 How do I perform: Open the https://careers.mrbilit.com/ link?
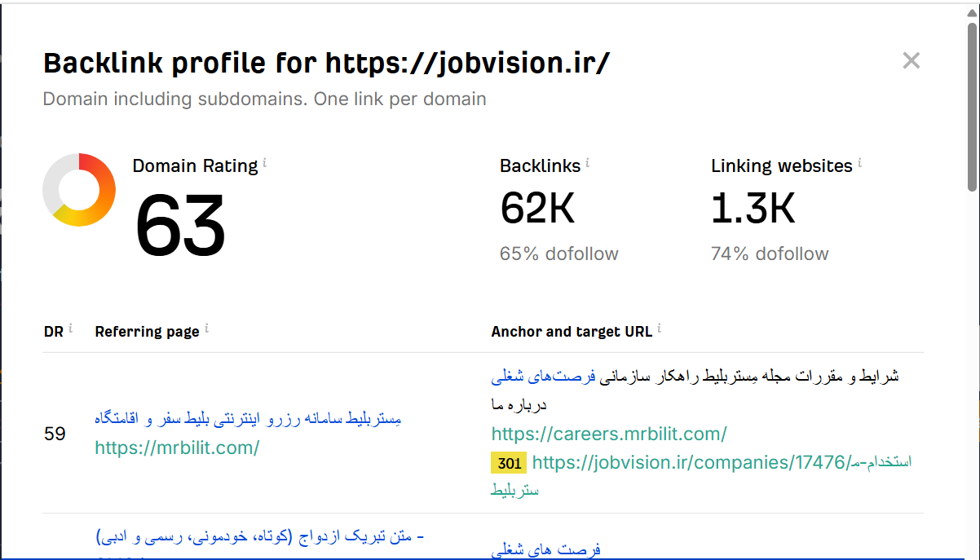[x=609, y=434]
